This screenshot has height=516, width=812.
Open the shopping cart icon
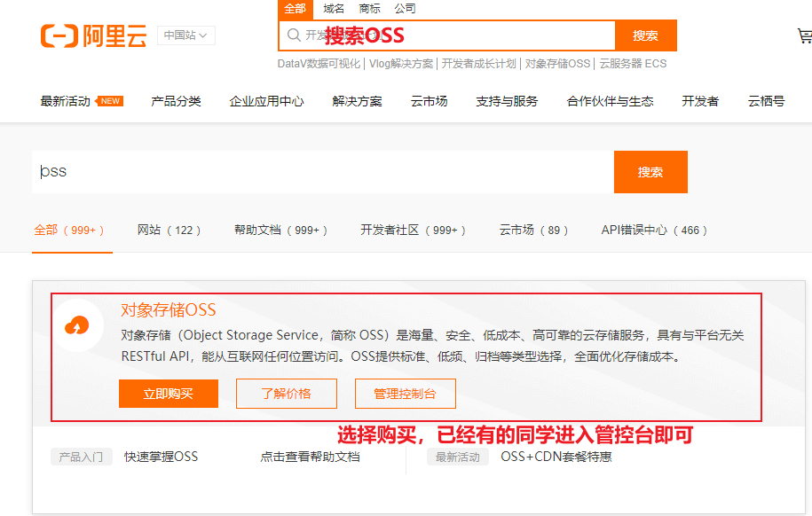[804, 36]
